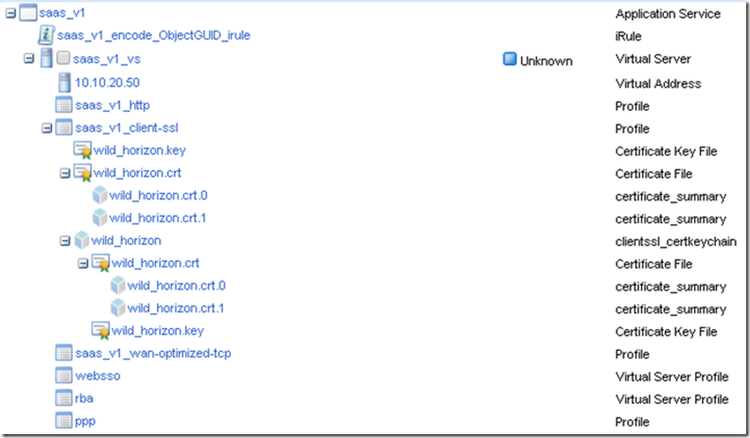Open the saas_v1_http profile link
The image size is (750, 438).
coord(112,105)
